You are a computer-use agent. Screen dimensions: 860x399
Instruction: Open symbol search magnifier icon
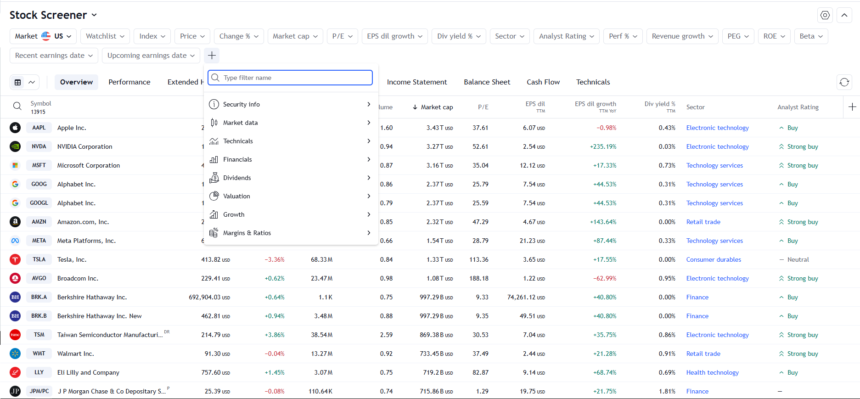click(x=17, y=106)
